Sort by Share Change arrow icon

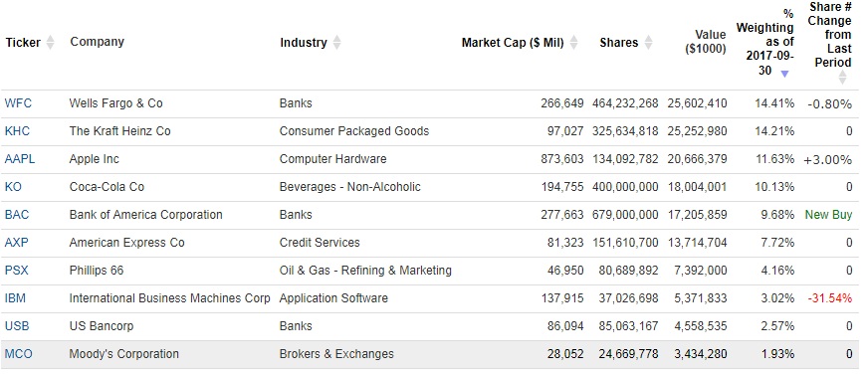point(842,77)
